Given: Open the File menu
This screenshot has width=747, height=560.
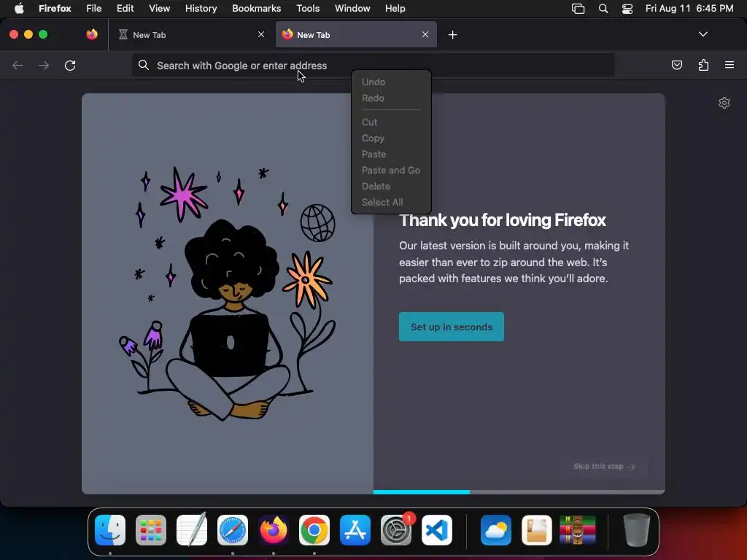Looking at the screenshot, I should point(94,9).
